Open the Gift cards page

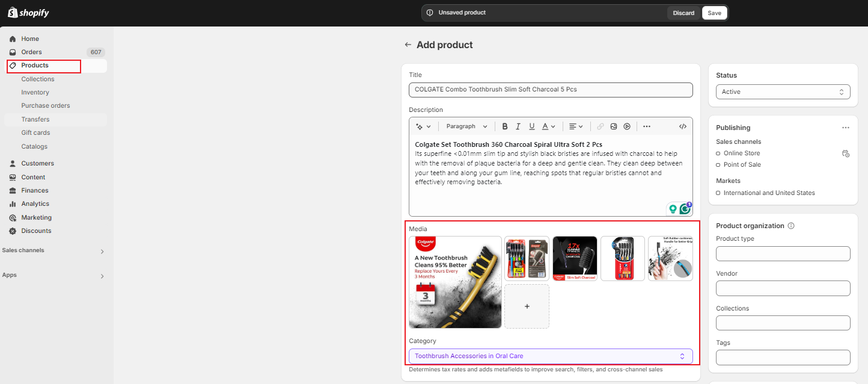(x=36, y=132)
